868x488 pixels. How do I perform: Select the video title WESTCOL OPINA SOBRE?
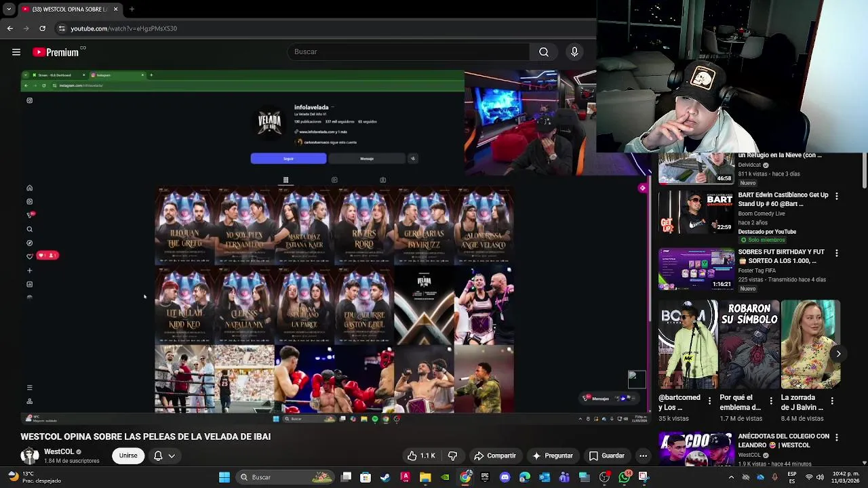point(145,436)
